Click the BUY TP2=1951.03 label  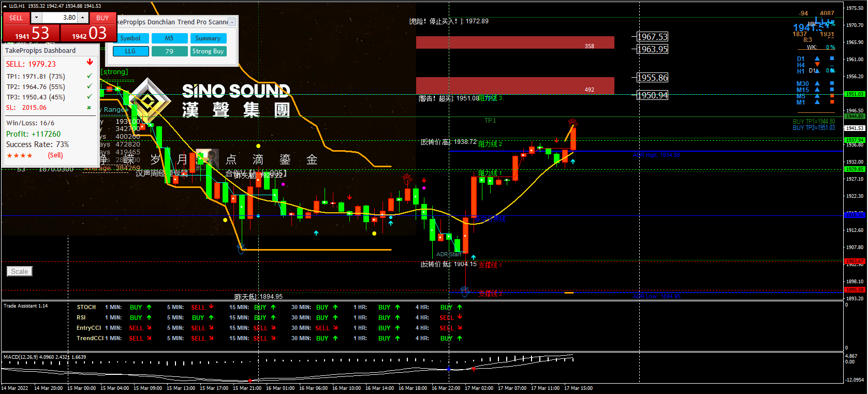(814, 128)
